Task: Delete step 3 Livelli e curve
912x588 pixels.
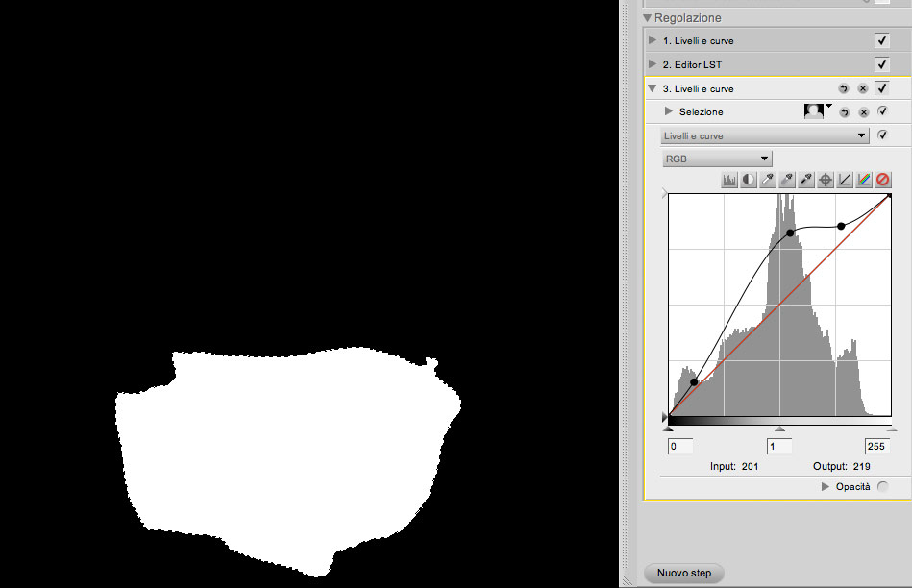Action: (863, 88)
